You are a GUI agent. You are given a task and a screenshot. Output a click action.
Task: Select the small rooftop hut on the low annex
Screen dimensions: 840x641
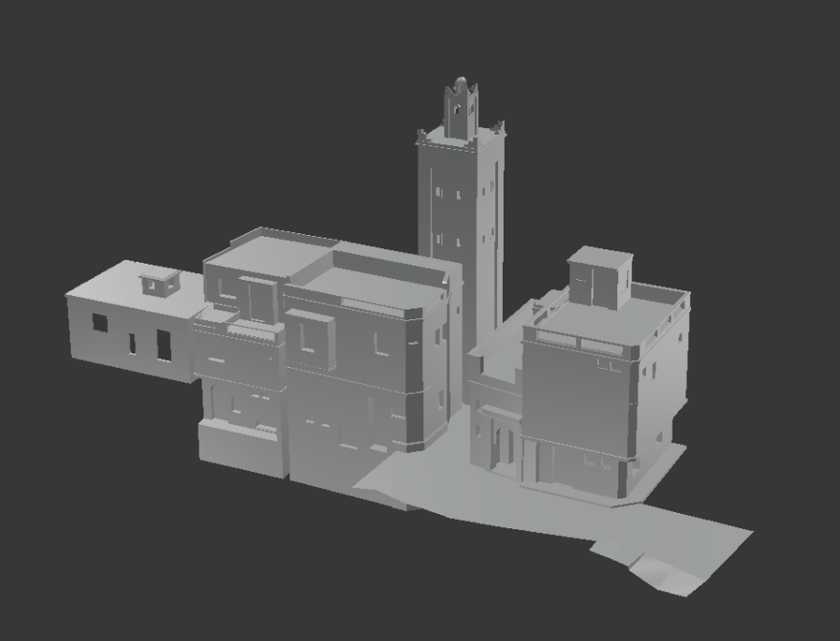(159, 282)
